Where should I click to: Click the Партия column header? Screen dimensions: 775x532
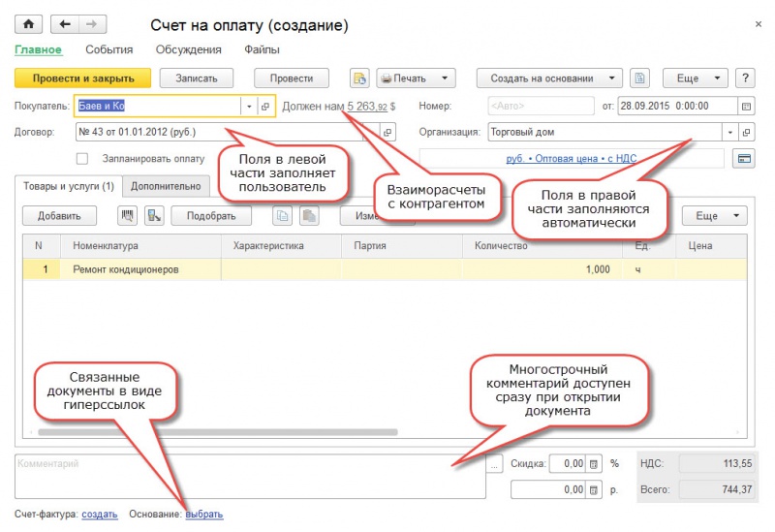pos(402,246)
